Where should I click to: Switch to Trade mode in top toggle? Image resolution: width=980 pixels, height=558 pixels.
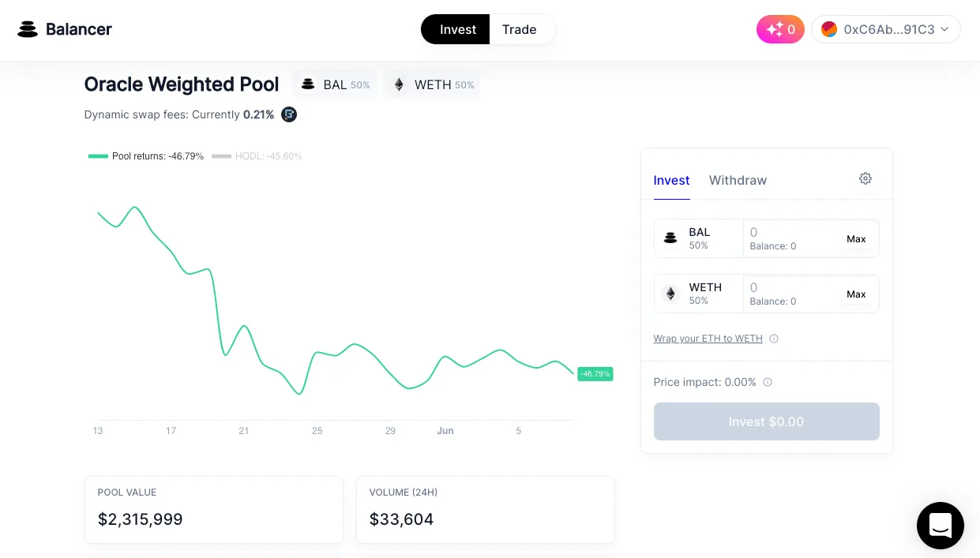(x=519, y=29)
